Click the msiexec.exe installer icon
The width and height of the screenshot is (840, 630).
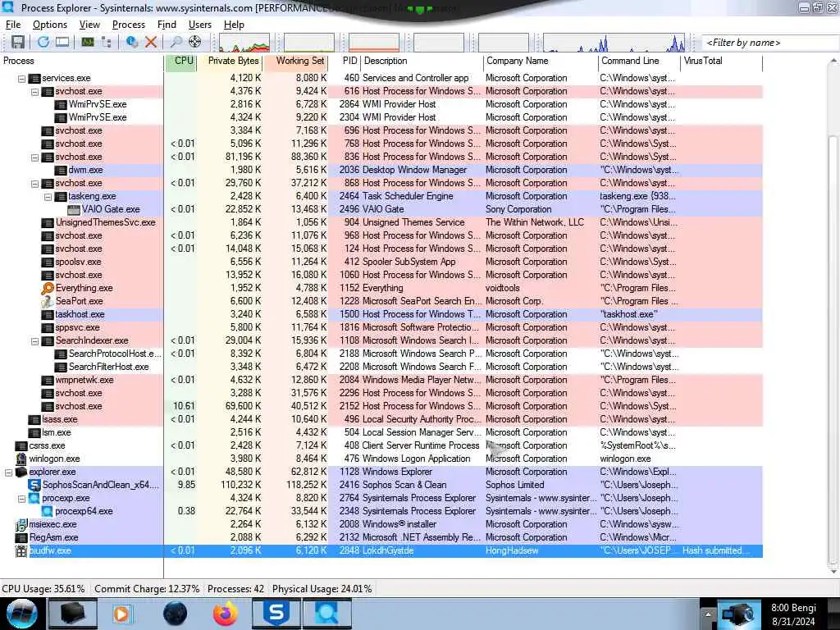[21, 524]
